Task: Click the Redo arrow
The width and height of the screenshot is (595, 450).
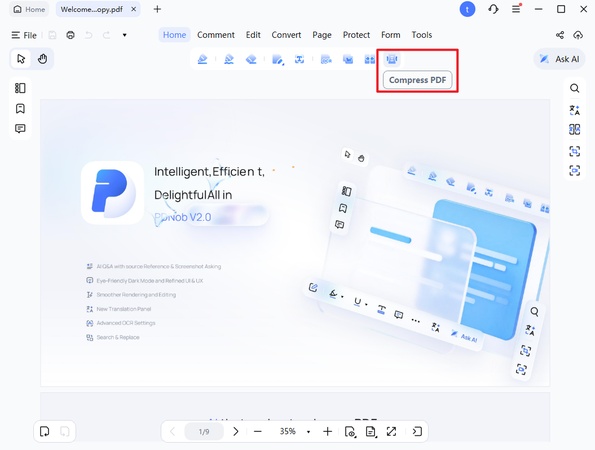Action: [x=107, y=35]
